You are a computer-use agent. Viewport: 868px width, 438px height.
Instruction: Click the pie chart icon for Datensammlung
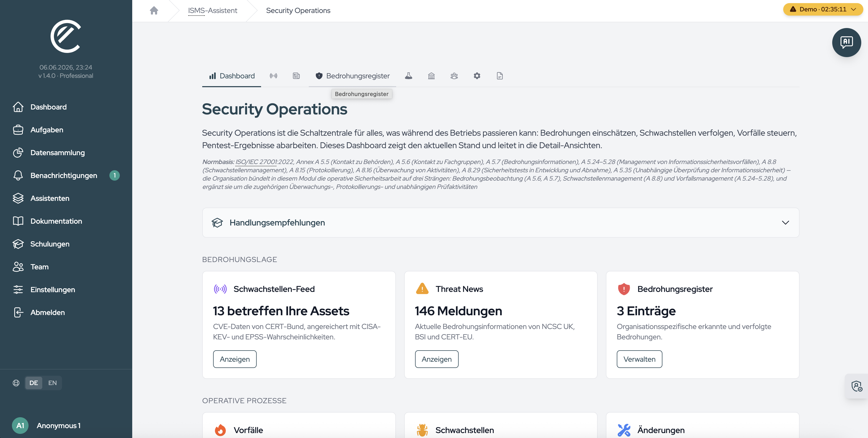click(x=18, y=153)
